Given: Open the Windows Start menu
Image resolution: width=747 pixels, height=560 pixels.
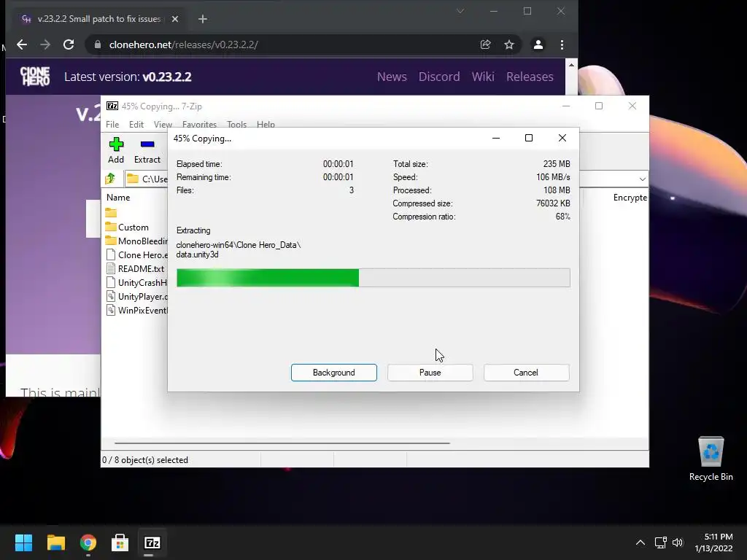Looking at the screenshot, I should (x=23, y=542).
